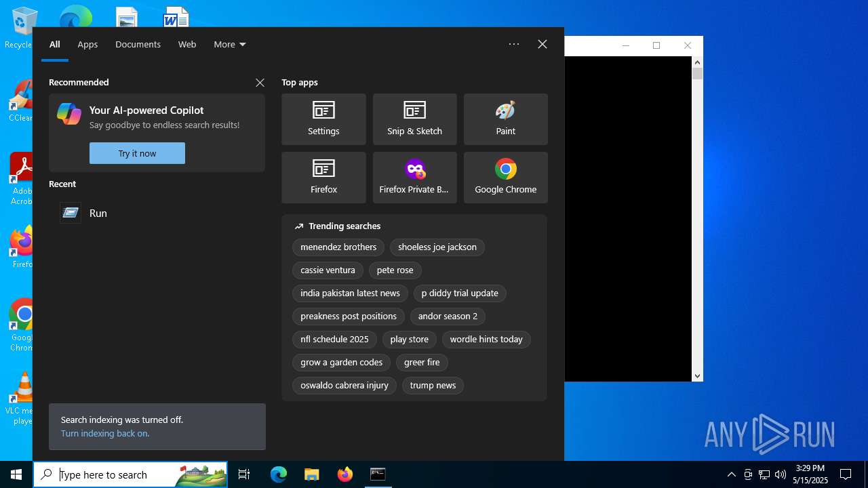Open Settings from Top apps

click(x=323, y=119)
